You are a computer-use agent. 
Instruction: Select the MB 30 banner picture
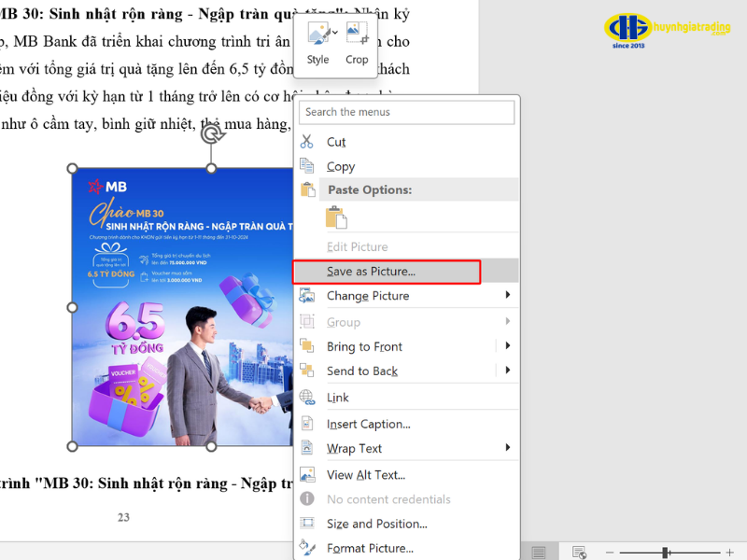coord(182,308)
